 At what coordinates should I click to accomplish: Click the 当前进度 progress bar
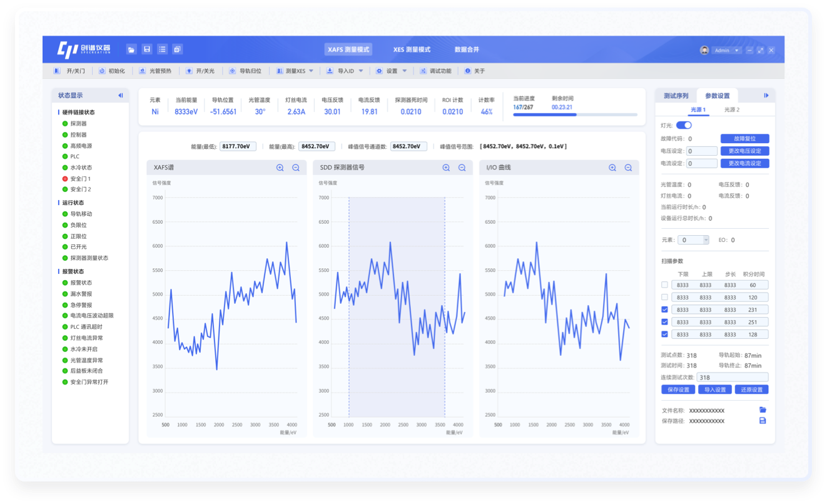pyautogui.click(x=575, y=114)
